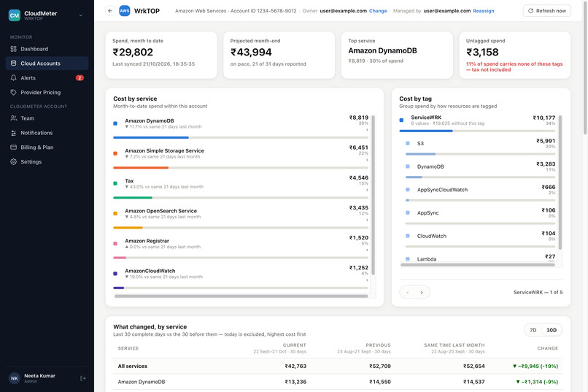Viewport: 588px width, 392px height.
Task: Click the Untagged spend ₹3,158 card
Action: click(x=515, y=55)
